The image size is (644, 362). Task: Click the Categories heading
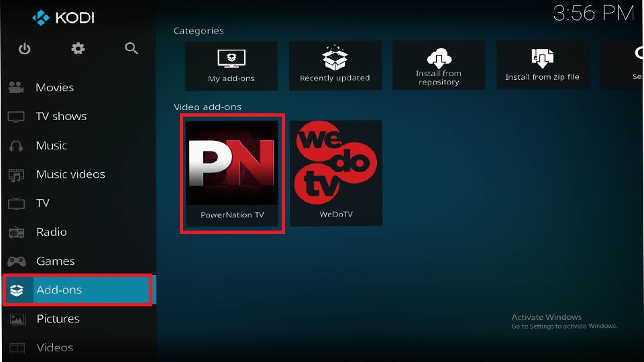coord(199,31)
